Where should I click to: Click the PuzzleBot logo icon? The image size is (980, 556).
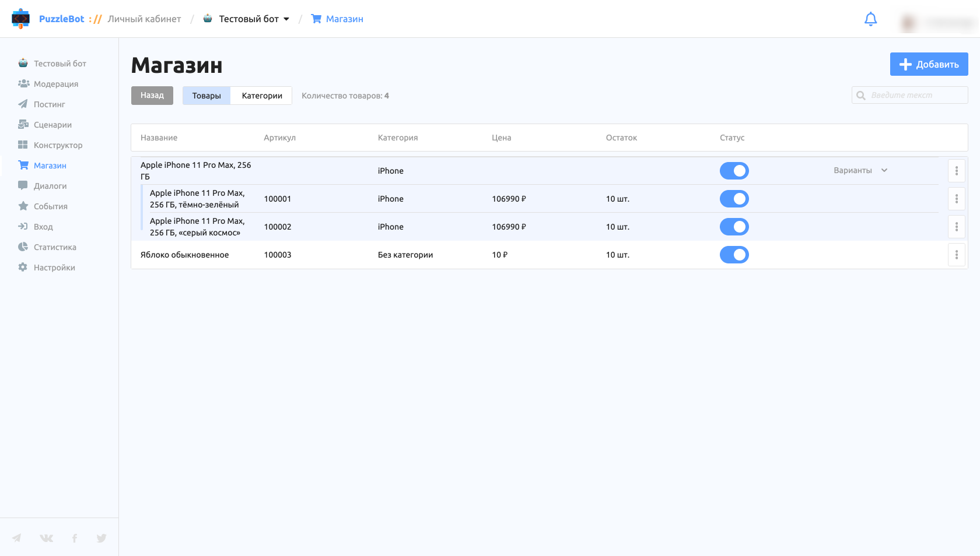pos(20,19)
